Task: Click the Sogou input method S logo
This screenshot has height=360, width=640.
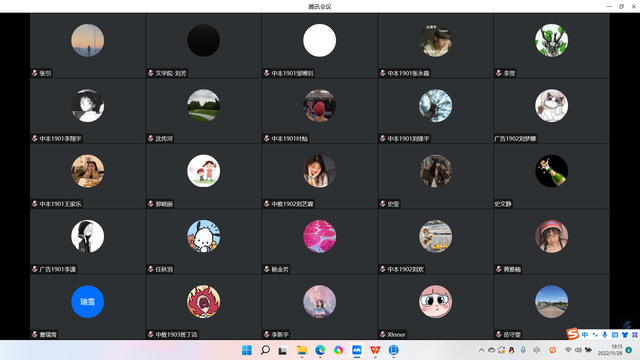Action: click(x=573, y=334)
